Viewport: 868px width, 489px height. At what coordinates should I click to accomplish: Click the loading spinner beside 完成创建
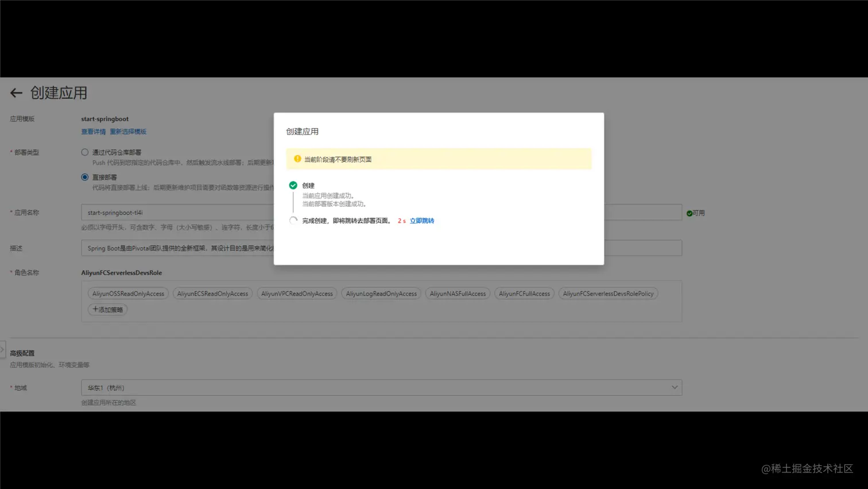(x=293, y=220)
